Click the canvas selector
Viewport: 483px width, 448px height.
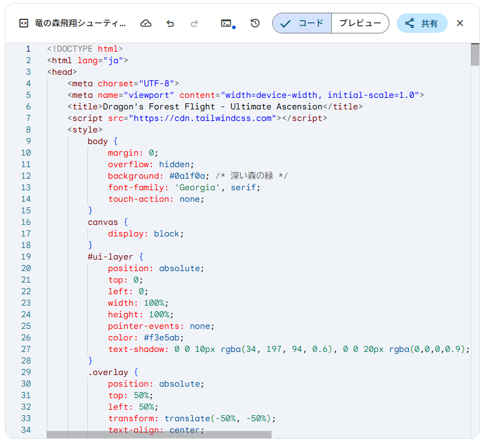click(103, 222)
